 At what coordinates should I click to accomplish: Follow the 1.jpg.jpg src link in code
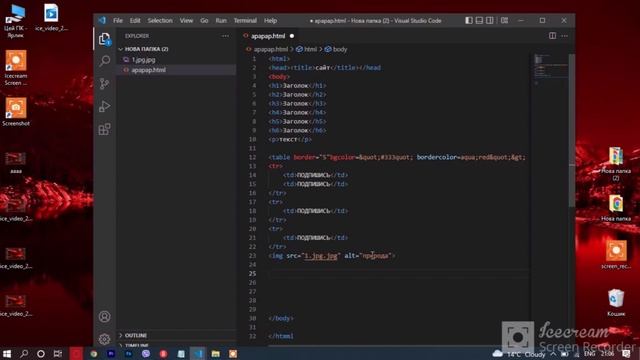coord(321,256)
